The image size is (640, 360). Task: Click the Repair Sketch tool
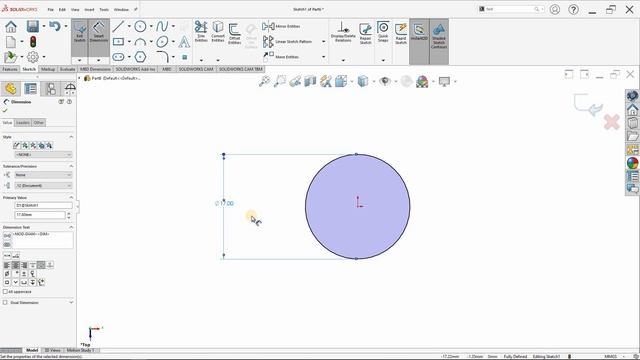click(x=365, y=33)
